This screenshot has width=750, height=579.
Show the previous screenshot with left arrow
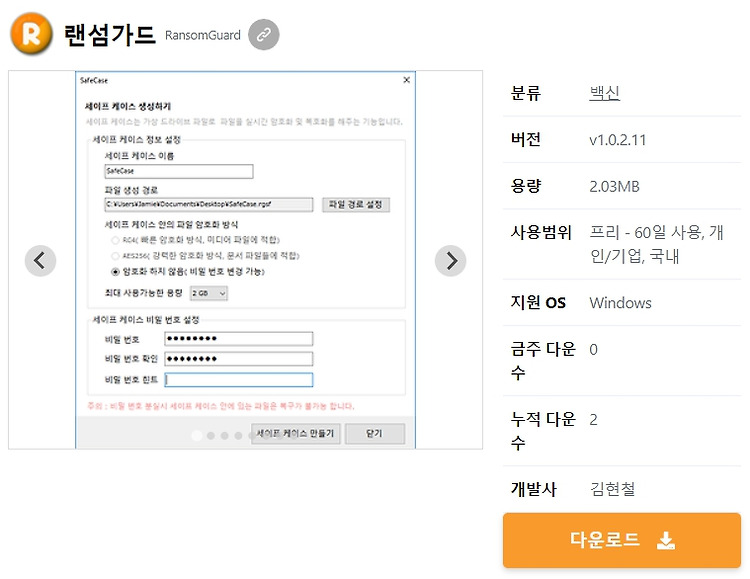tap(40, 261)
